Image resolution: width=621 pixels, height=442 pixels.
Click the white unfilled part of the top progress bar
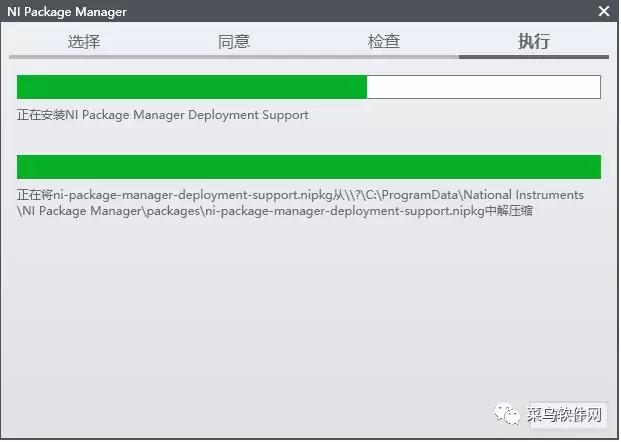(484, 87)
